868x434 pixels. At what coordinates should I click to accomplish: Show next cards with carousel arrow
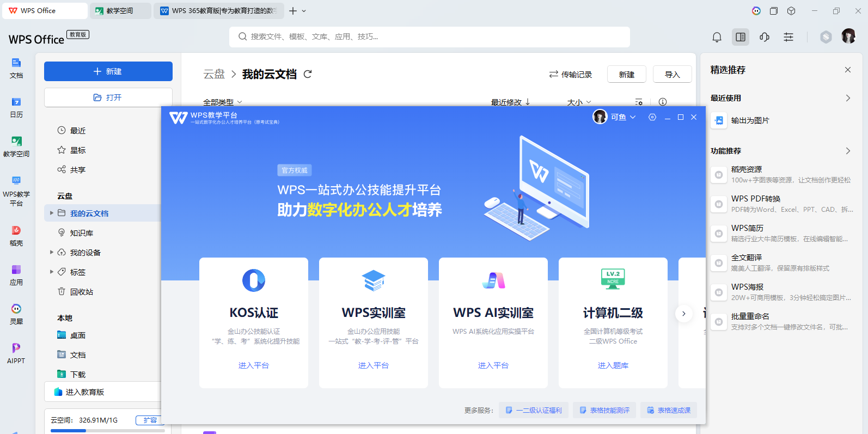[x=684, y=313]
